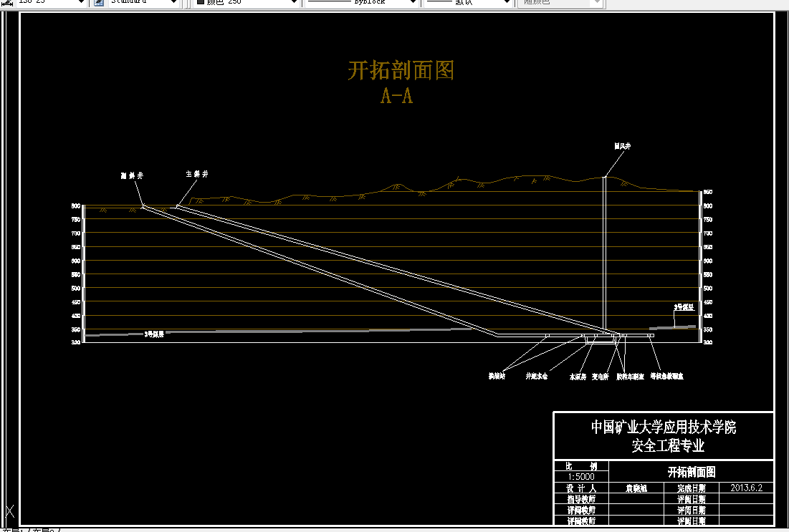Select the 变电所 label
The image size is (789, 532).
tap(601, 377)
